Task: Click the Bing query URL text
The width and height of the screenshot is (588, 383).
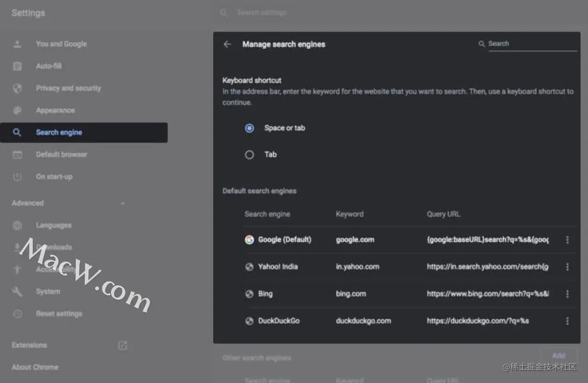Action: (488, 294)
